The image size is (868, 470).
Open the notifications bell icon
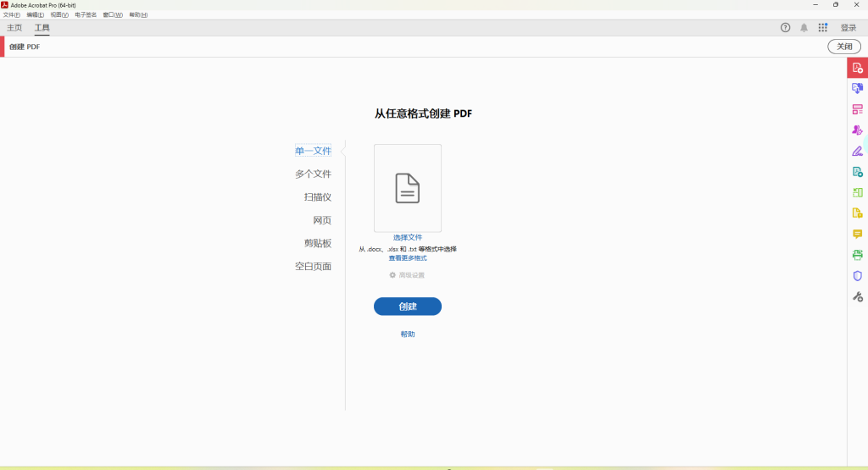(x=804, y=28)
